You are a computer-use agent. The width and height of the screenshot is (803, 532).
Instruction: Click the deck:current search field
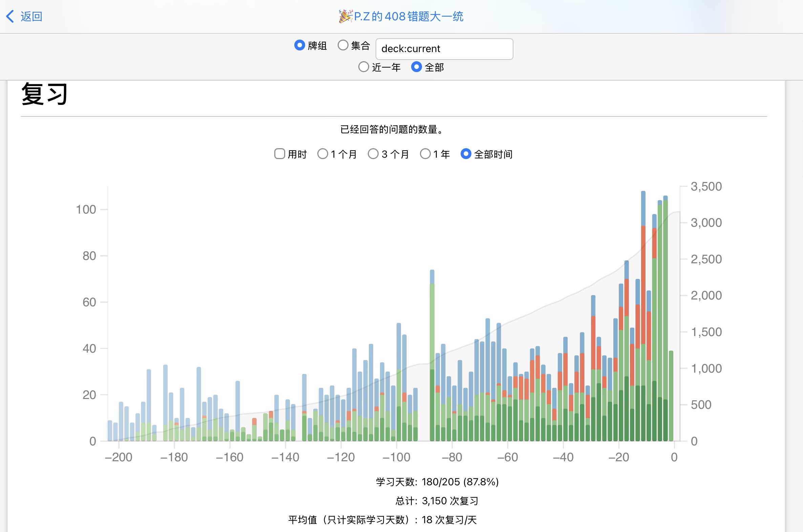(444, 49)
